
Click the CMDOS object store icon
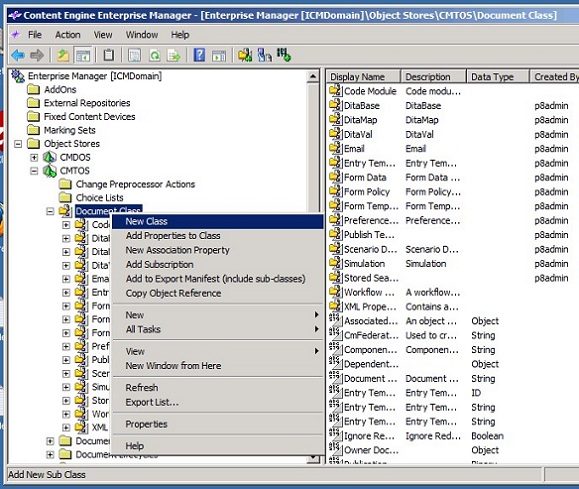point(49,157)
